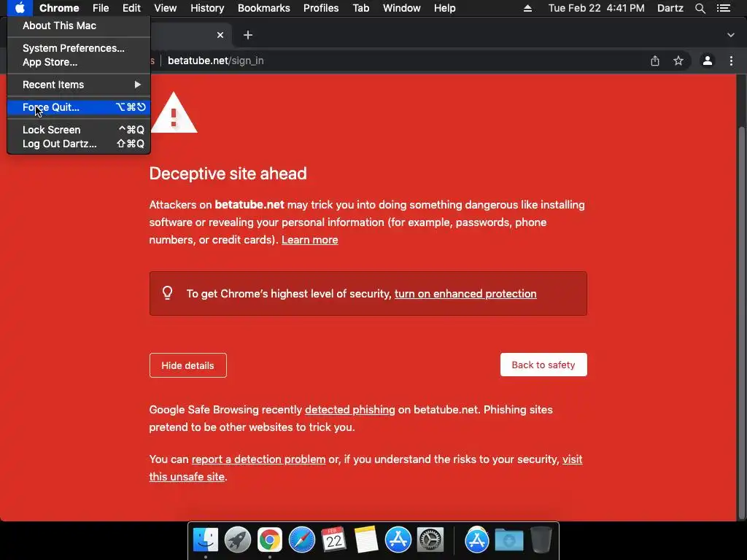This screenshot has width=747, height=560.
Task: Select About This Mac
Action: click(79, 26)
